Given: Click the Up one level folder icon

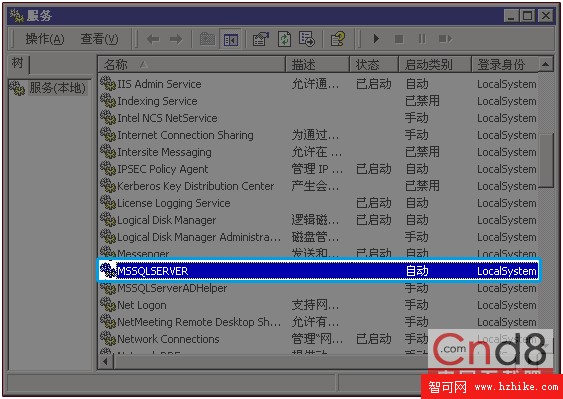Looking at the screenshot, I should click(207, 39).
